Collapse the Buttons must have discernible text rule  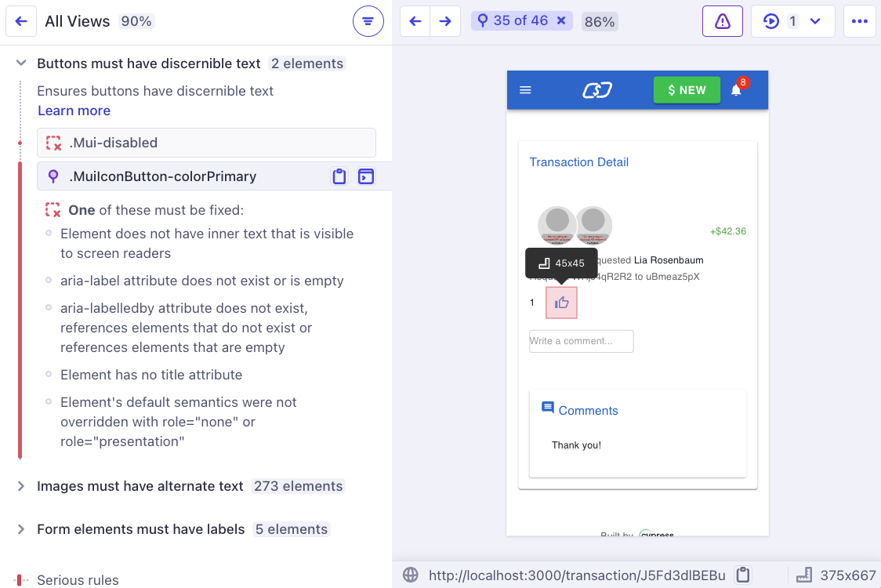(20, 64)
